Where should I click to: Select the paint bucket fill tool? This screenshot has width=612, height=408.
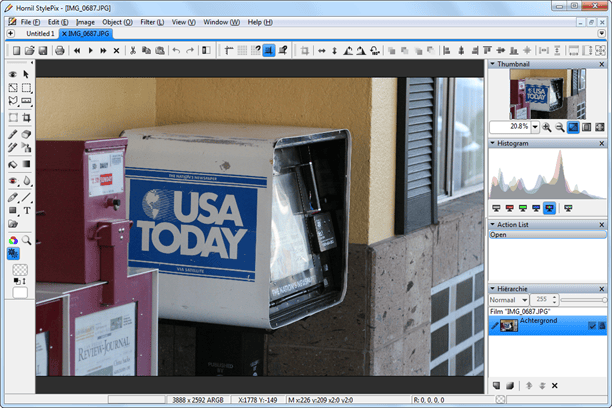(x=13, y=164)
